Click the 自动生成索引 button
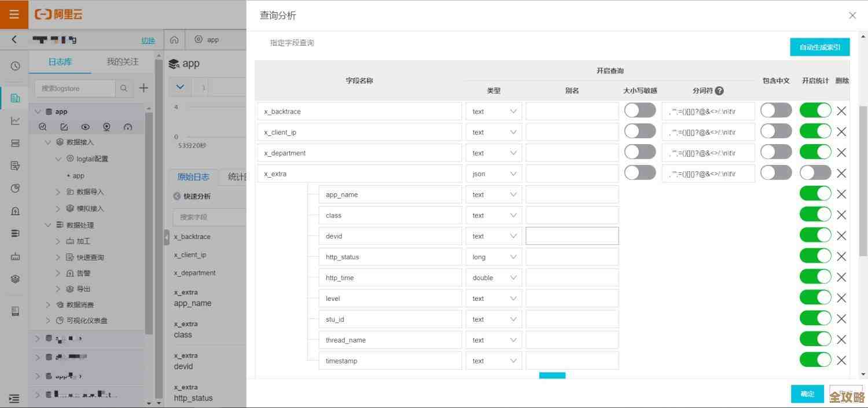The width and height of the screenshot is (868, 408). 819,47
